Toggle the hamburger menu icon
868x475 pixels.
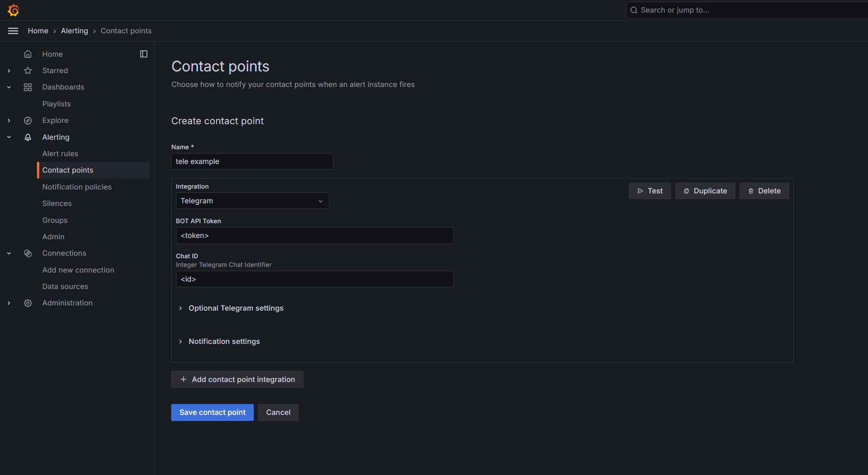13,31
